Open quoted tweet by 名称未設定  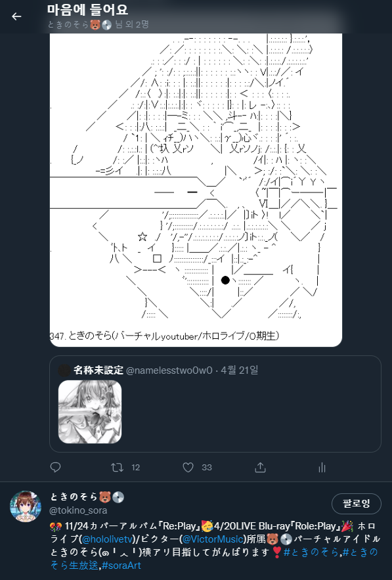(215, 404)
